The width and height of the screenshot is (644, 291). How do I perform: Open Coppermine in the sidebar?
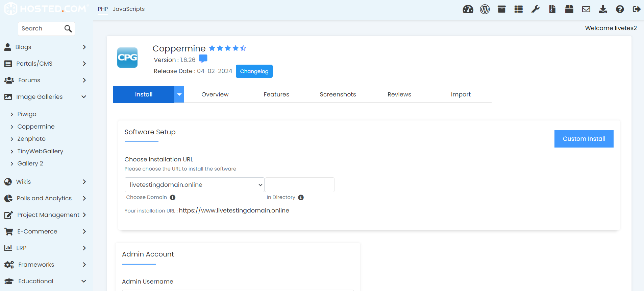(36, 127)
